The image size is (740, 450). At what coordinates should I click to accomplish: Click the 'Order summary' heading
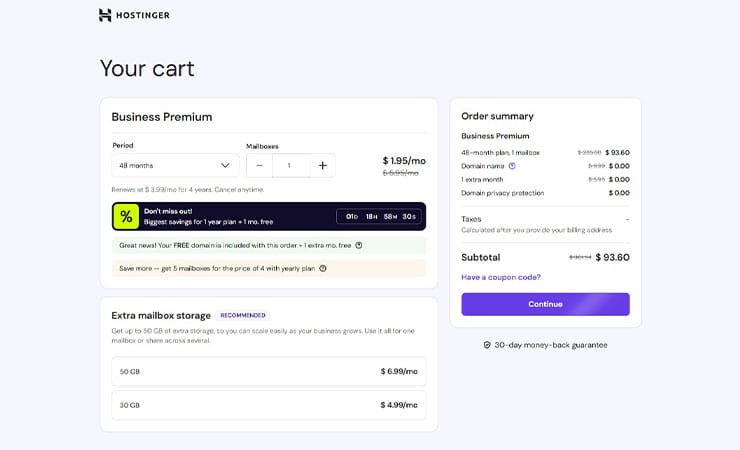tap(497, 116)
